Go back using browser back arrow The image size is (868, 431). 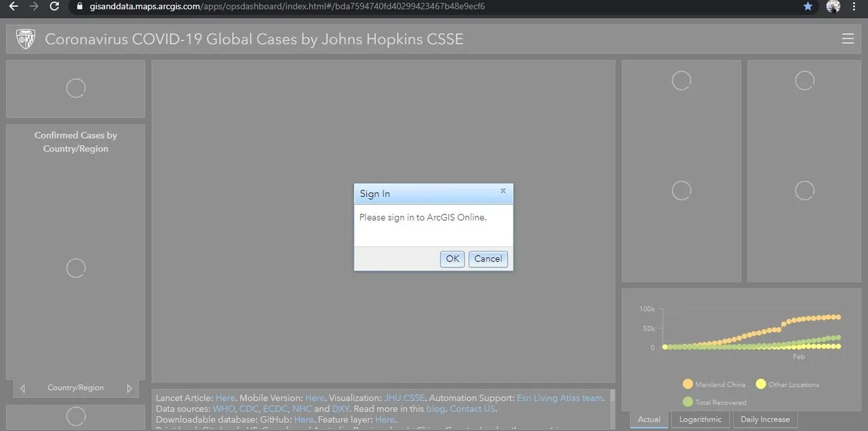(13, 6)
